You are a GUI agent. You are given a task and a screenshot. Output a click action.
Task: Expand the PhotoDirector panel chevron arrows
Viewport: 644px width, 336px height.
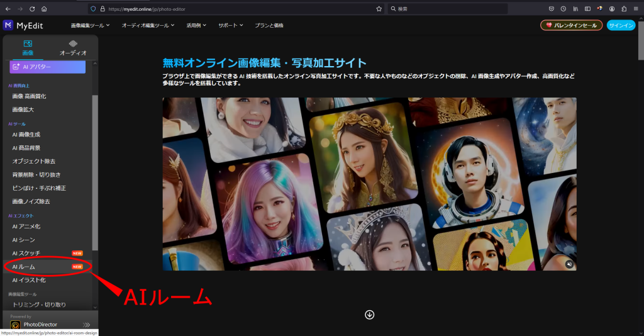click(87, 325)
